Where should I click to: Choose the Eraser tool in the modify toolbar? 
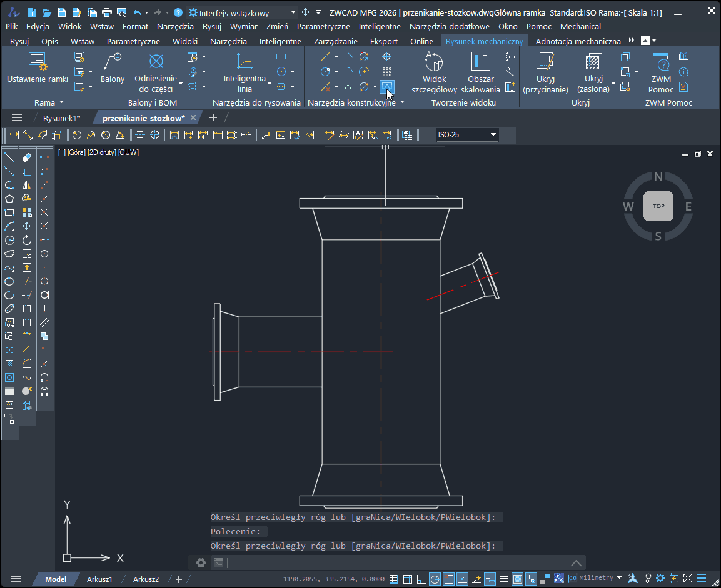point(27,157)
